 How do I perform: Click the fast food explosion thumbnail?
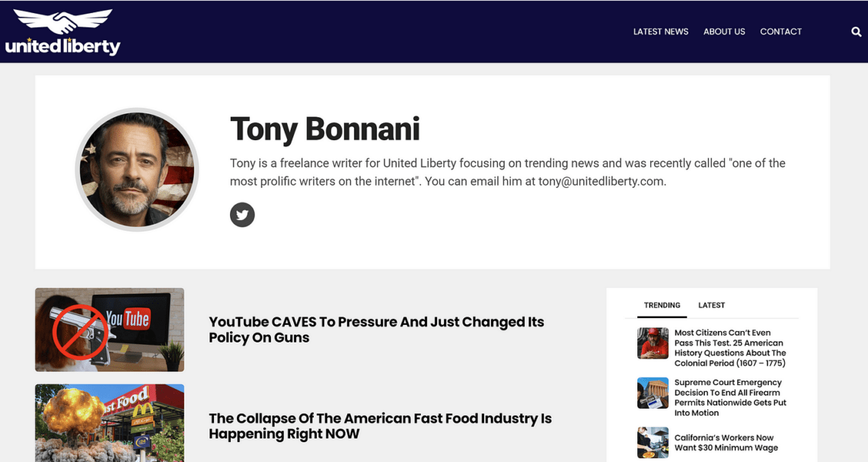point(110,423)
